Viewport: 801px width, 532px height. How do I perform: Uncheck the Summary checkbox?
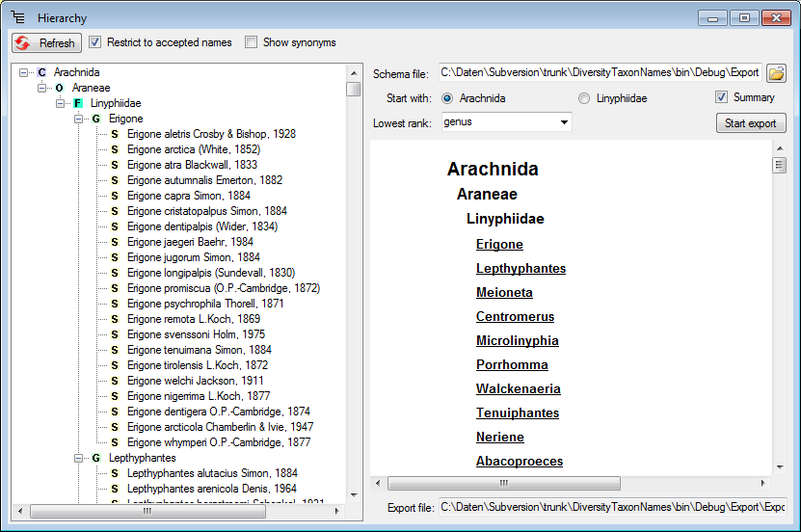[721, 97]
